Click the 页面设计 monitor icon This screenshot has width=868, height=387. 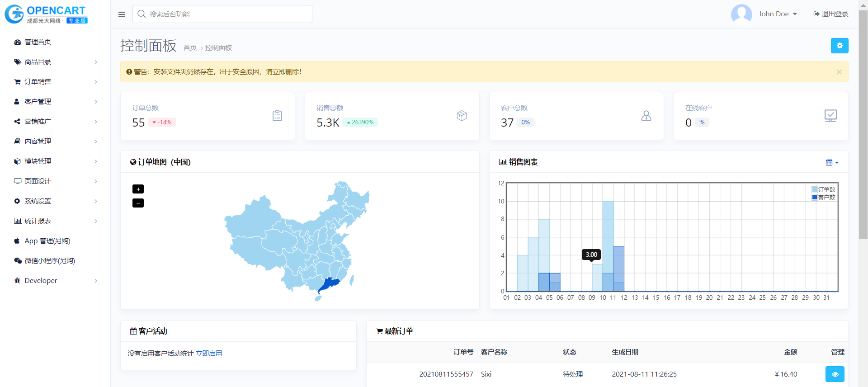[x=18, y=181]
